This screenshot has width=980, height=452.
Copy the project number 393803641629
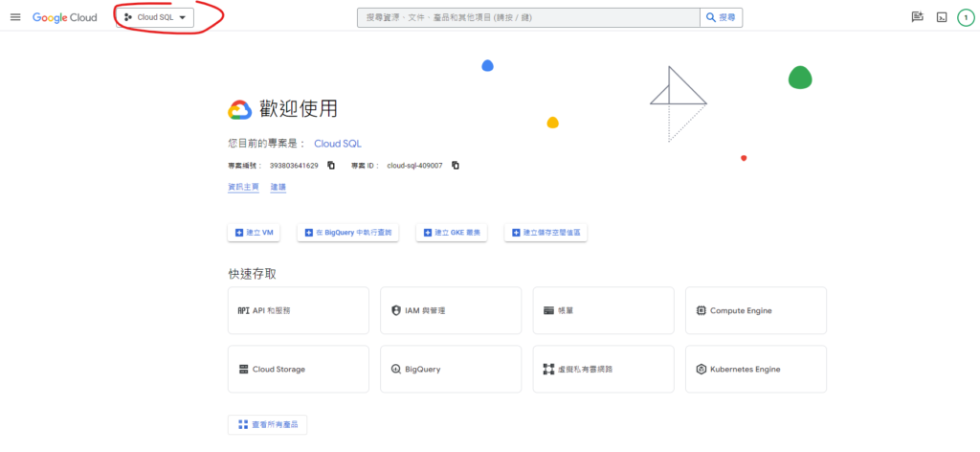(x=331, y=166)
